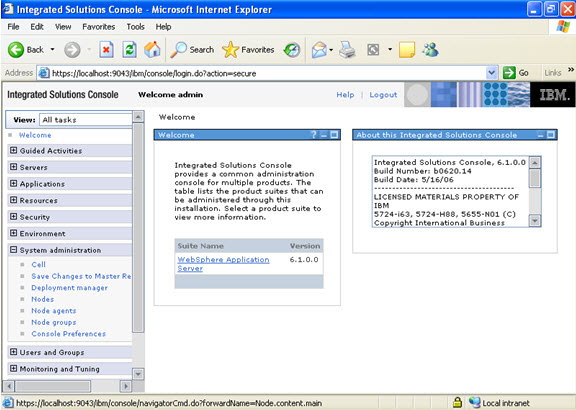This screenshot has height=410, width=576.
Task: Click scroll-down arrow of navigation pane
Action: (x=138, y=374)
